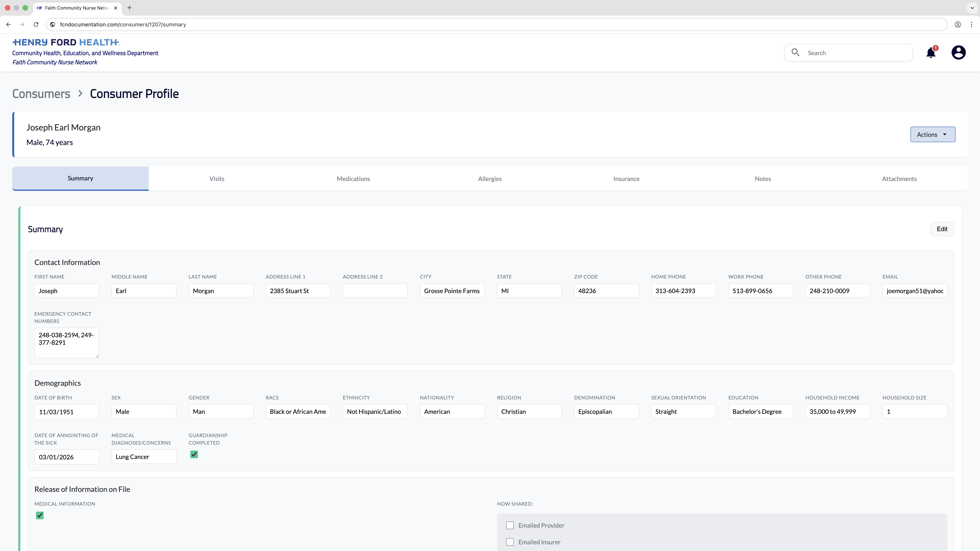Viewport: 980px width, 551px height.
Task: Click the Zip Code field 48236
Action: (606, 291)
